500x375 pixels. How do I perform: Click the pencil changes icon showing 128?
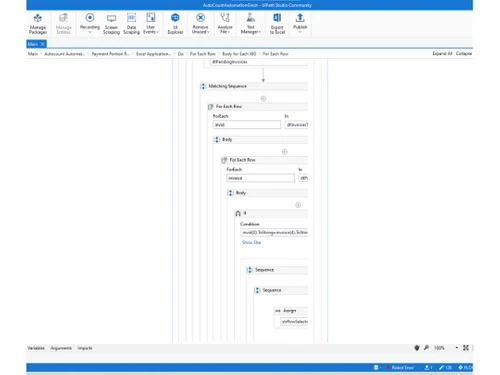click(x=445, y=367)
